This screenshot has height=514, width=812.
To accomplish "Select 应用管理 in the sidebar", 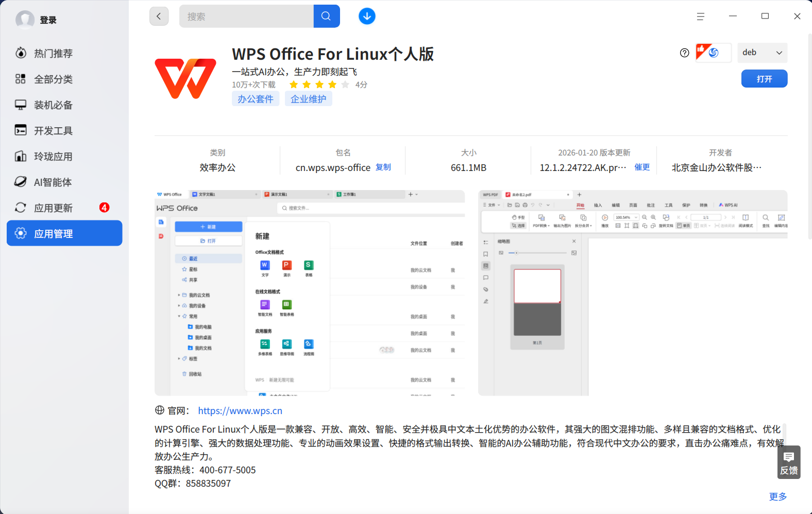I will pyautogui.click(x=64, y=233).
